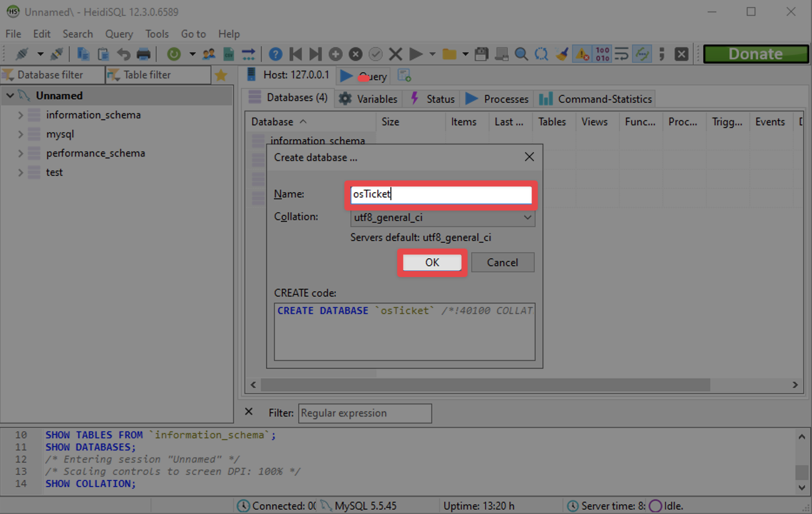The height and width of the screenshot is (514, 812).
Task: Expand the mysql database node
Action: [20, 134]
